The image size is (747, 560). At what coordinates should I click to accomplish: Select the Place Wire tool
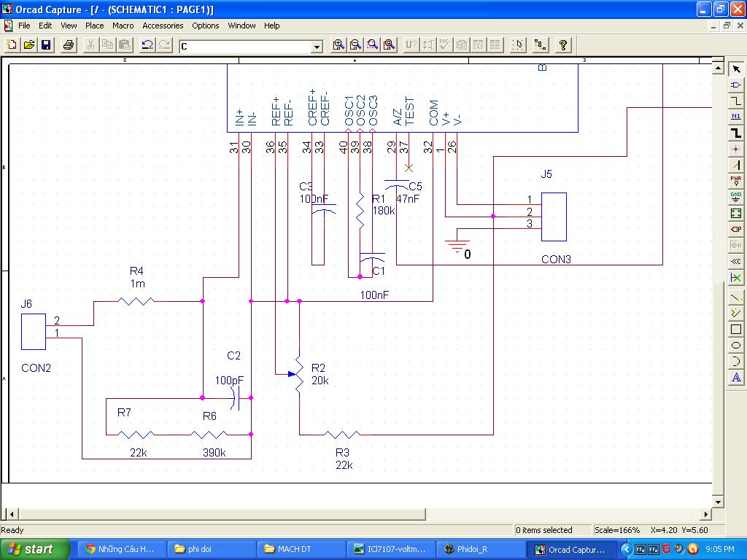tap(736, 101)
